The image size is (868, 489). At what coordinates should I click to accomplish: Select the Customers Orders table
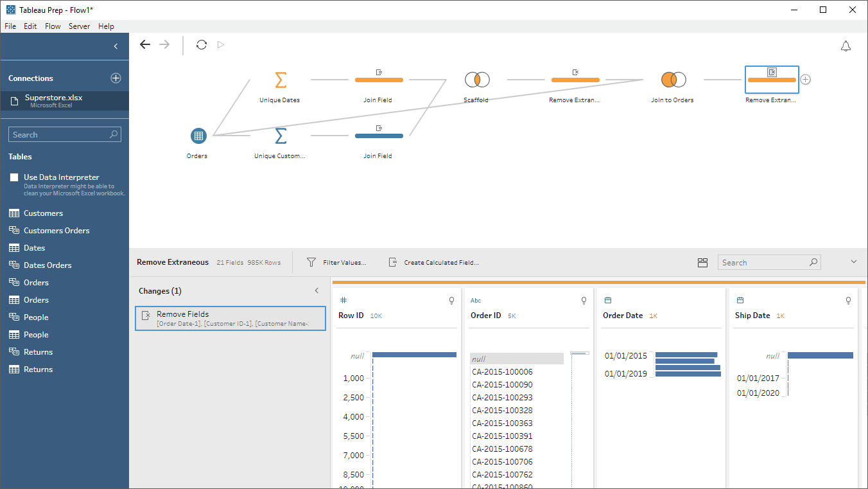tap(56, 230)
